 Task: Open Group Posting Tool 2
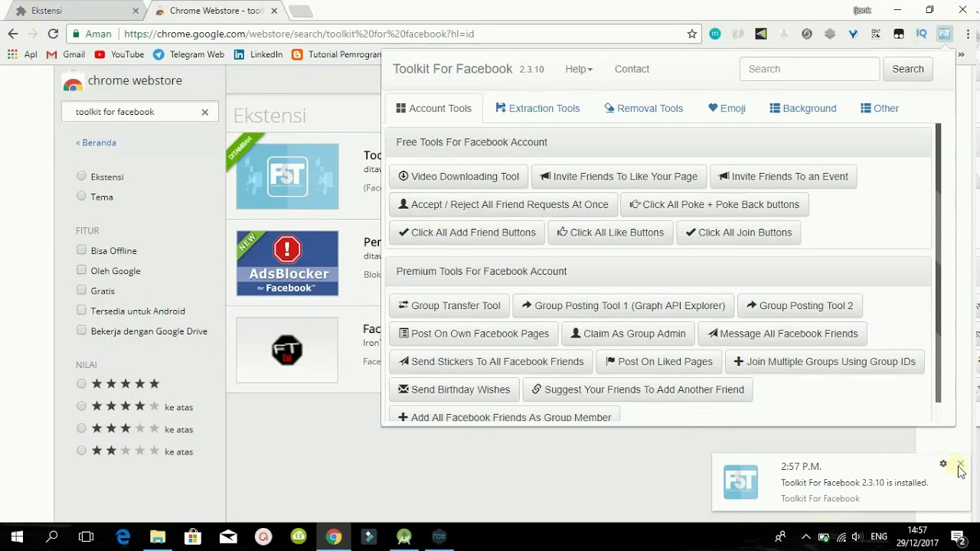(799, 306)
